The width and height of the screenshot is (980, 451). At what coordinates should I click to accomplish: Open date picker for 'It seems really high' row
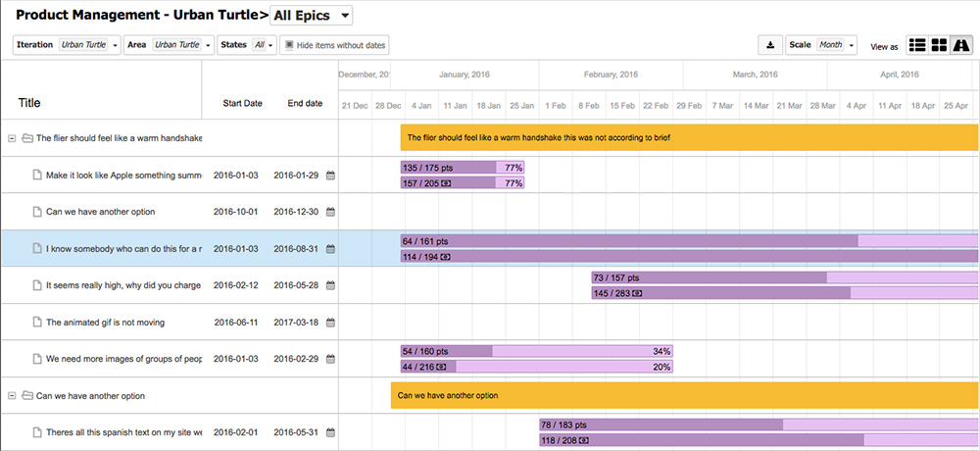tap(330, 285)
